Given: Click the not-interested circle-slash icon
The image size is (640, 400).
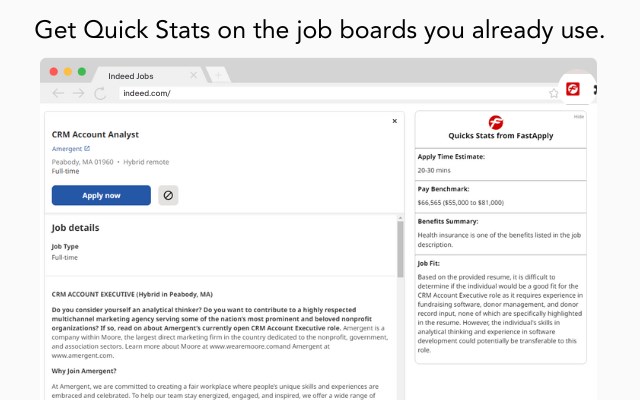Looking at the screenshot, I should point(168,195).
